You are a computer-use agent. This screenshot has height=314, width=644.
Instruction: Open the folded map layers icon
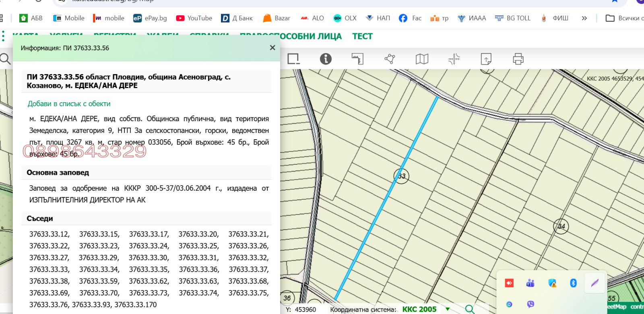tap(422, 59)
